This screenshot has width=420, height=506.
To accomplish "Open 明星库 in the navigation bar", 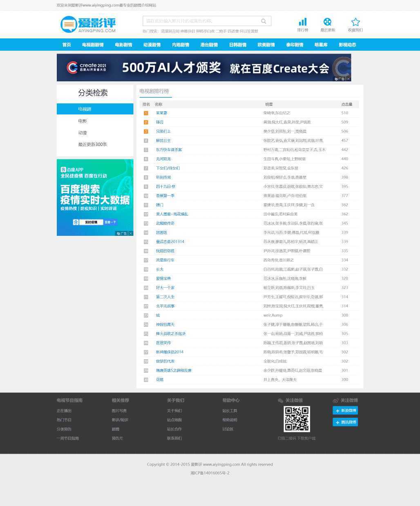I will point(321,45).
